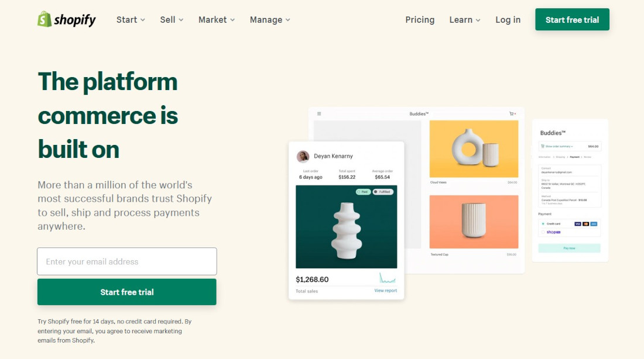Screen dimensions: 644x359
Task: Click the Visa card icon in Payment section
Action: point(577,224)
